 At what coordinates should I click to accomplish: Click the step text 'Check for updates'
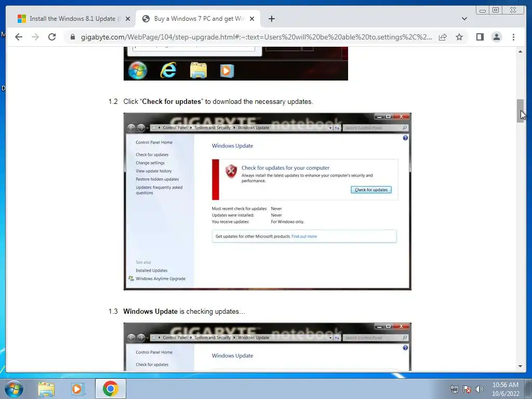pos(171,101)
